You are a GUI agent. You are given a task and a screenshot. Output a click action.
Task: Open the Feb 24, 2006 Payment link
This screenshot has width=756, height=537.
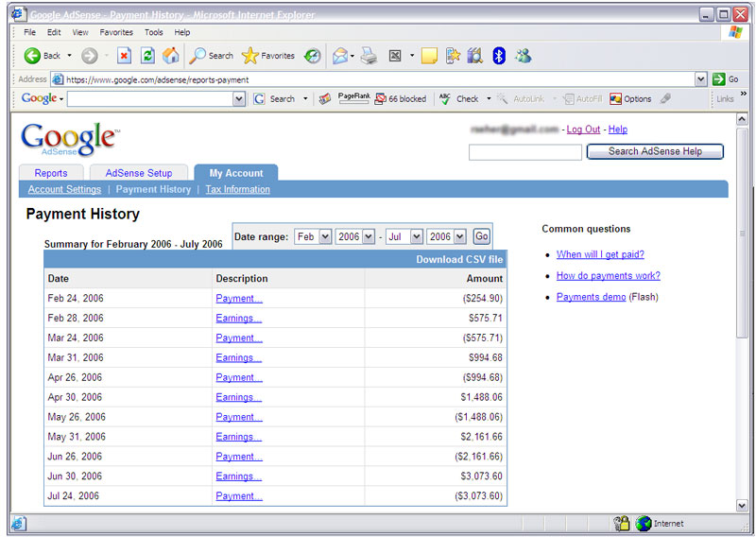point(239,298)
